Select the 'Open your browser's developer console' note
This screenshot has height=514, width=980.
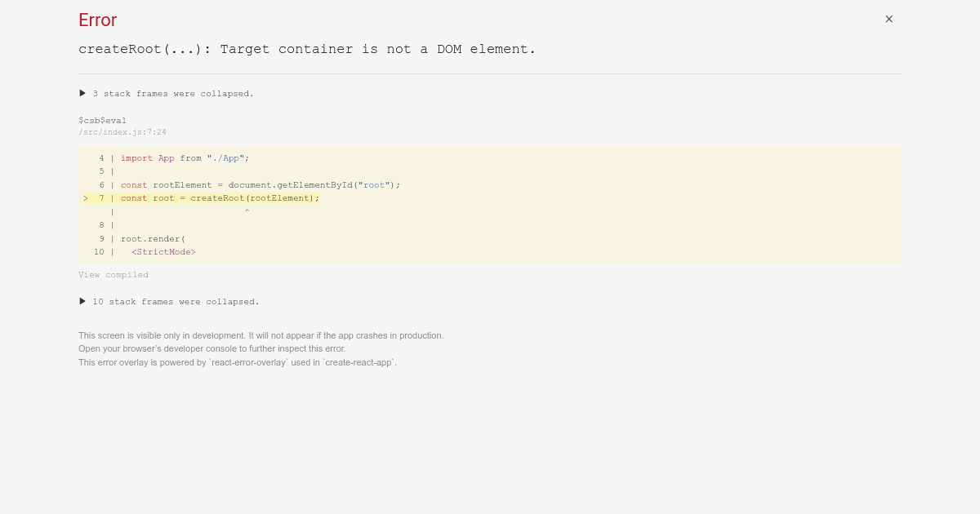click(212, 348)
